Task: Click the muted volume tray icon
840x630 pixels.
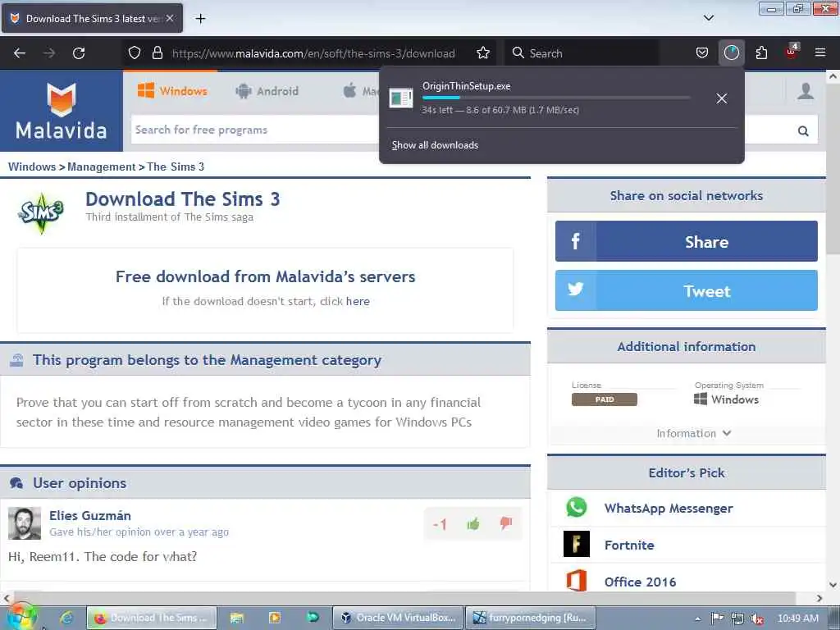Action: [x=757, y=619]
